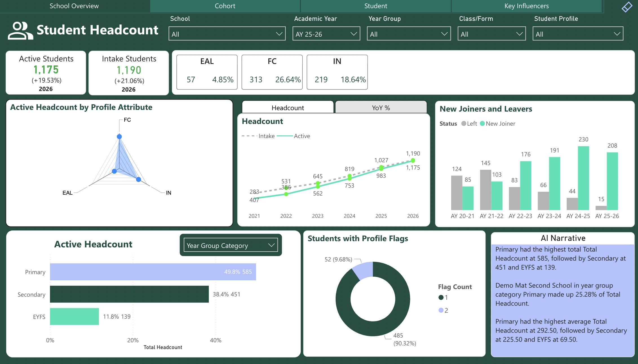
Task: Switch chart to YoY % view
Action: coord(381,108)
